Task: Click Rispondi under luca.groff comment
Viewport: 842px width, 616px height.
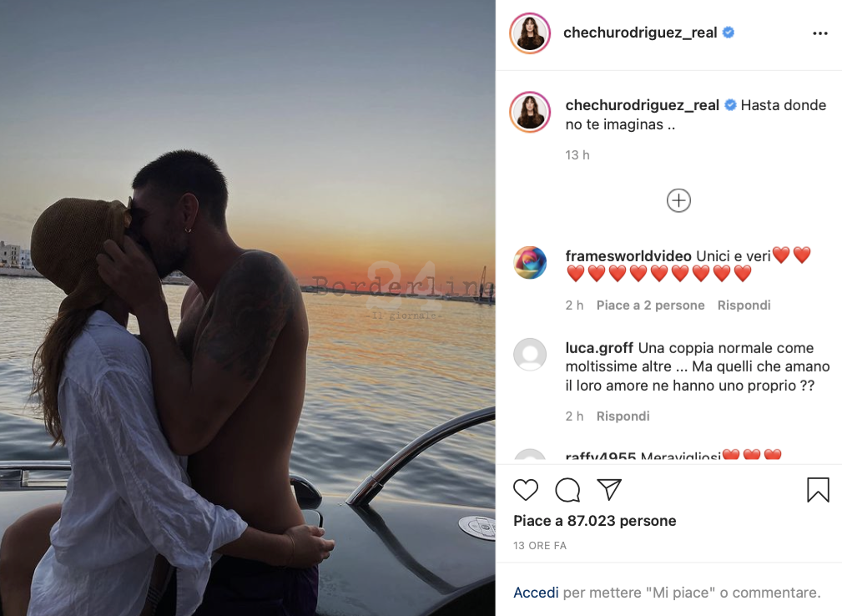Action: [623, 417]
